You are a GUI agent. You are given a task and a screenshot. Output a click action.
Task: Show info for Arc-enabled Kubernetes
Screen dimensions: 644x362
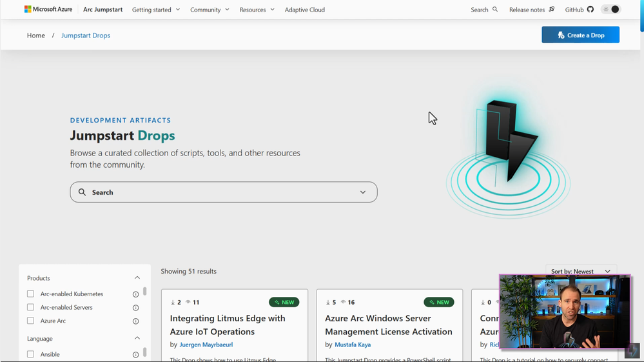tap(135, 294)
